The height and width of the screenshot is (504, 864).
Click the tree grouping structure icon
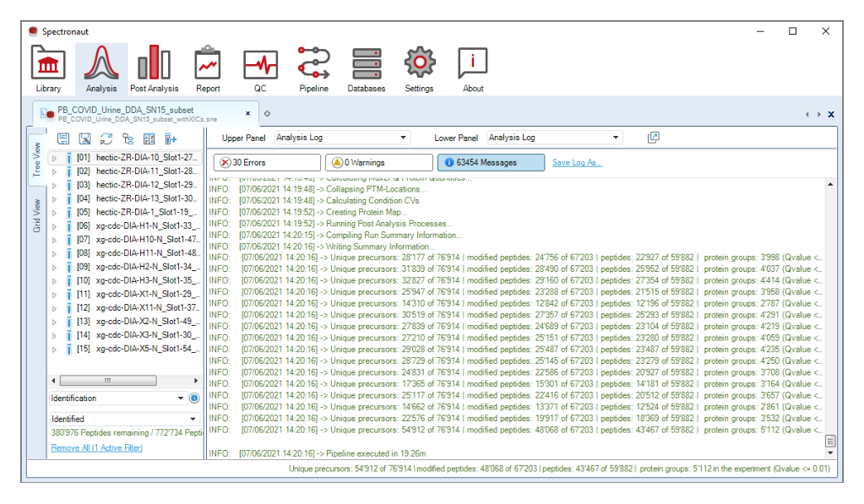[x=128, y=138]
